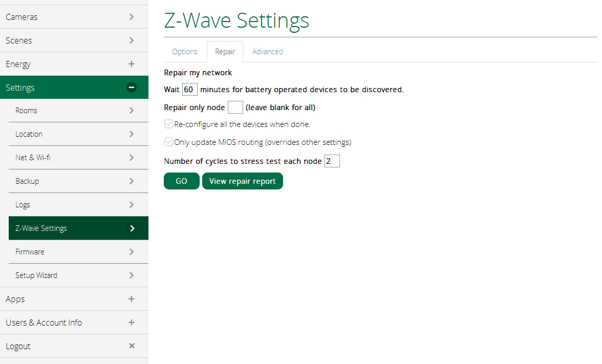
Task: Expand the Apps section plus icon
Action: [132, 299]
